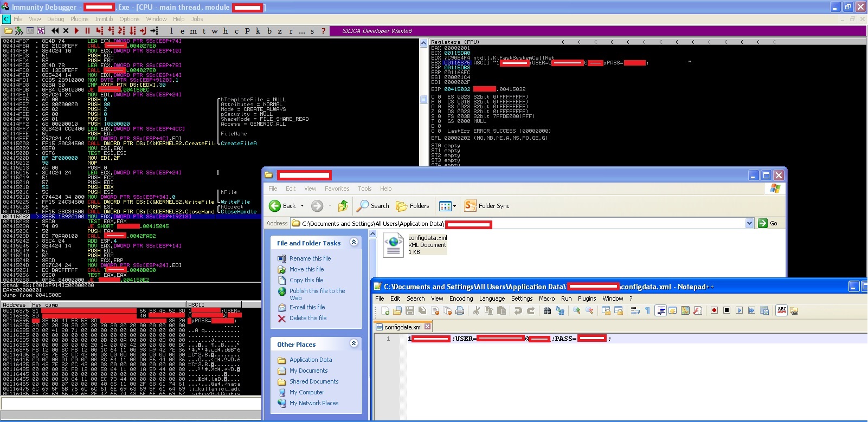Click the Search button in Explorer toolbar

coord(373,206)
